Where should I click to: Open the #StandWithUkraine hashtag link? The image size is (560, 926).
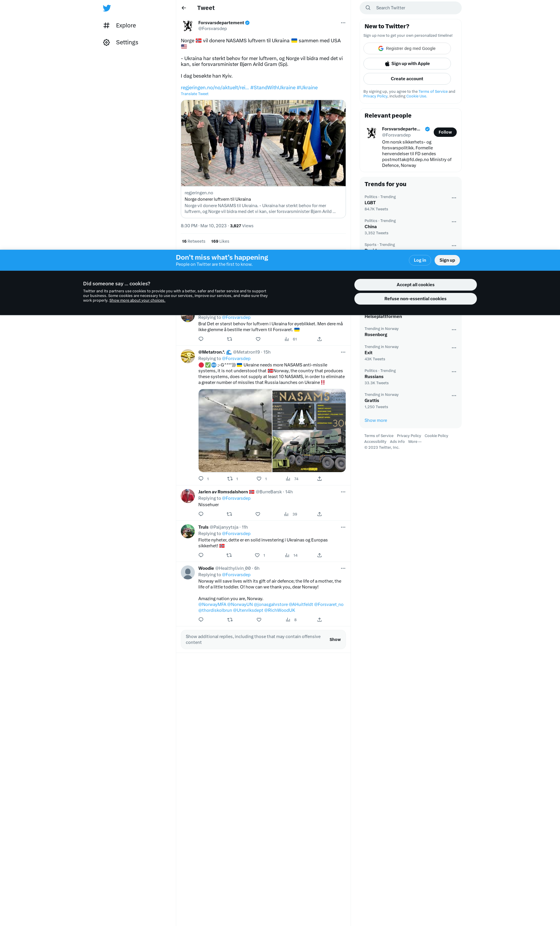coord(273,88)
